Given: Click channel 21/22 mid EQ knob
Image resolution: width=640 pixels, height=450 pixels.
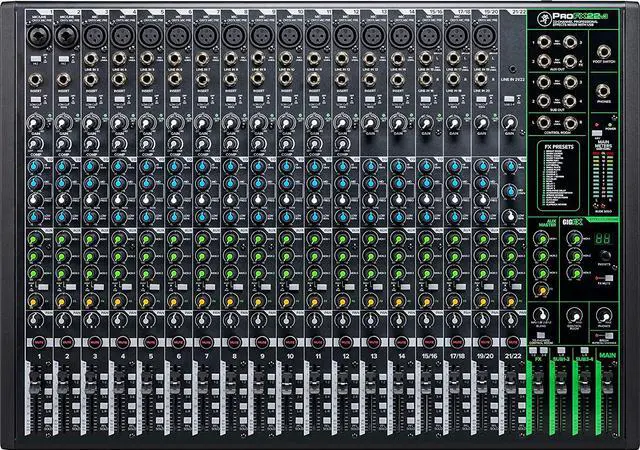Looking at the screenshot, I should [x=509, y=191].
